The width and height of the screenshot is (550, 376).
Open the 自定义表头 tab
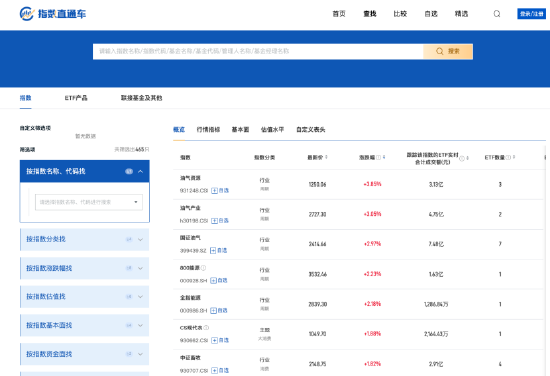pos(311,129)
